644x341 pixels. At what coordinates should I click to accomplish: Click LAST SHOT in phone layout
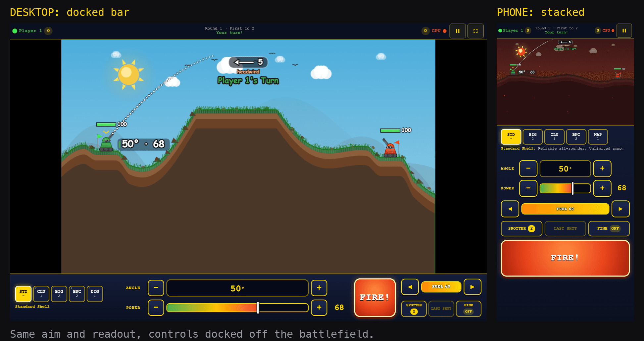tap(565, 228)
